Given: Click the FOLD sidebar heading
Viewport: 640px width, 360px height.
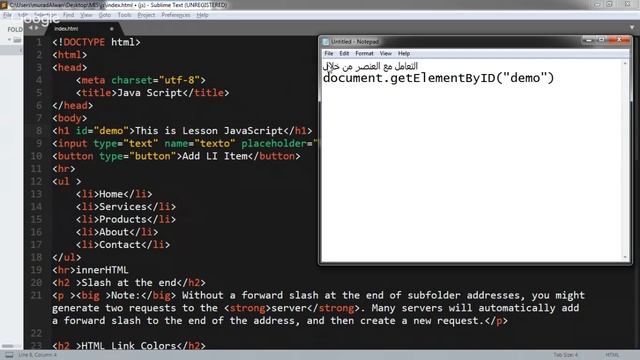Looking at the screenshot, I should point(15,29).
